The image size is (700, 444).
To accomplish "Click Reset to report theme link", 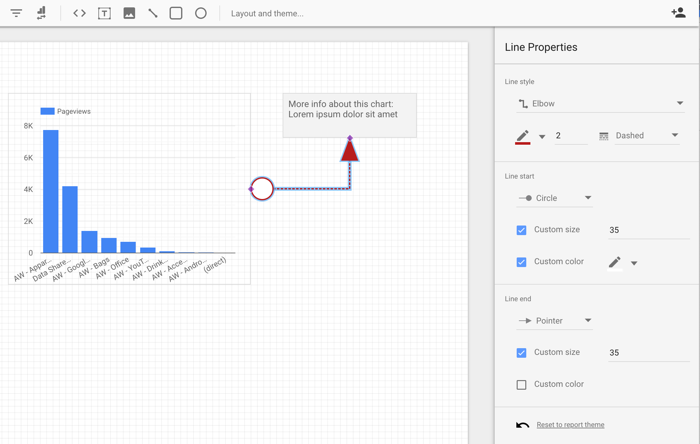I will (570, 425).
